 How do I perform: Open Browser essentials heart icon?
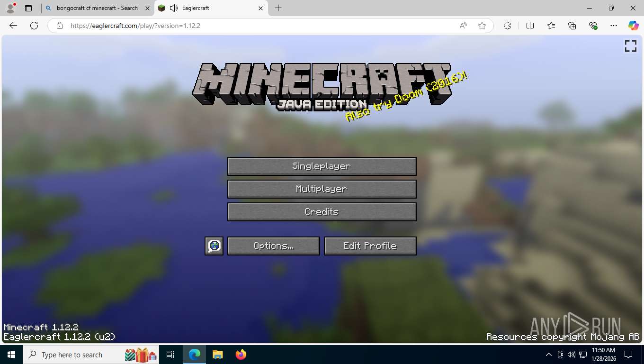coord(593,26)
